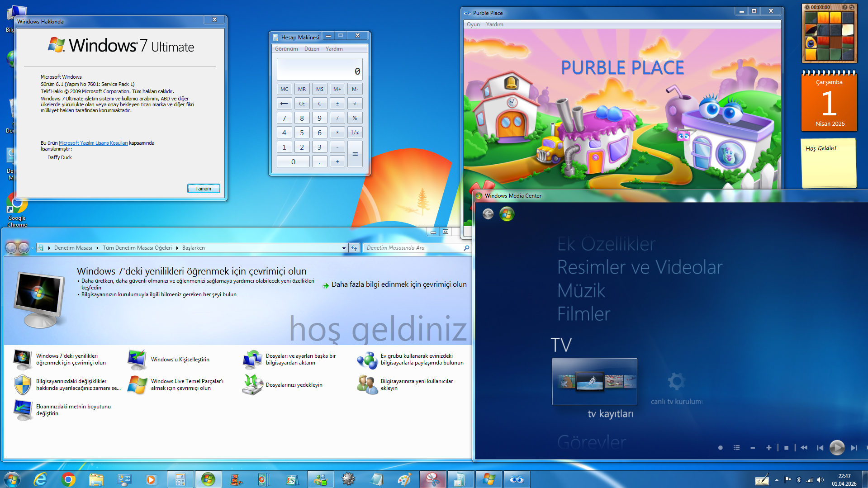This screenshot has height=488, width=868.
Task: Switch to Purble Place eyes icon in taskbar
Action: (x=517, y=479)
